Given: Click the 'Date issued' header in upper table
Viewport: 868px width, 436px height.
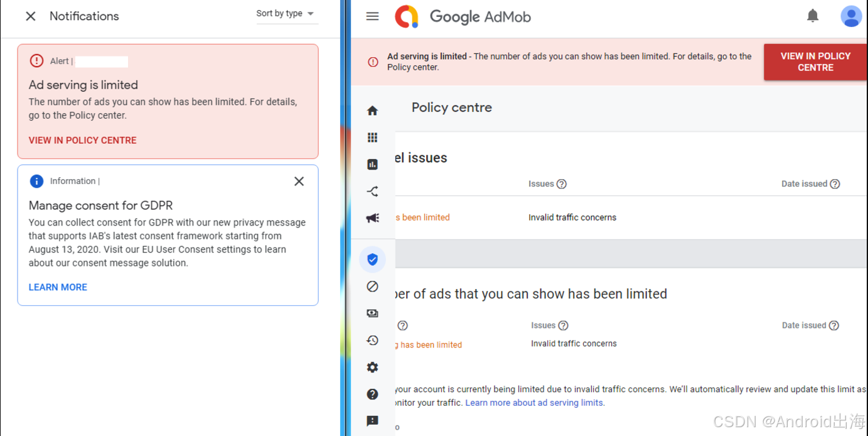Looking at the screenshot, I should [x=804, y=184].
